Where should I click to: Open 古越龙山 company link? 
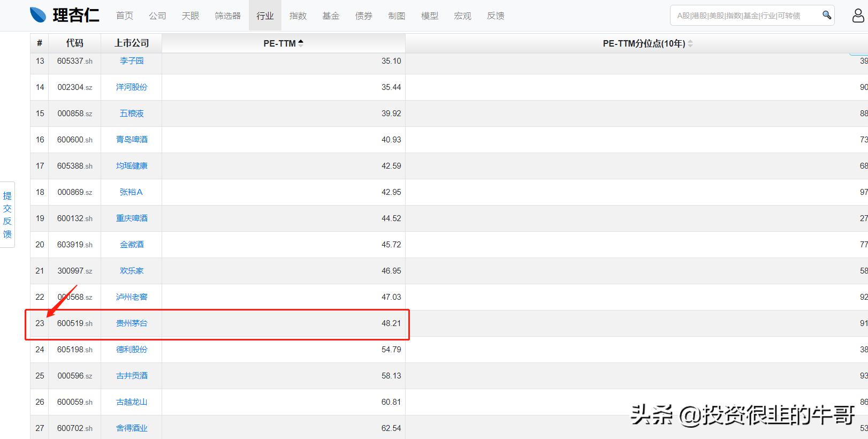[132, 402]
